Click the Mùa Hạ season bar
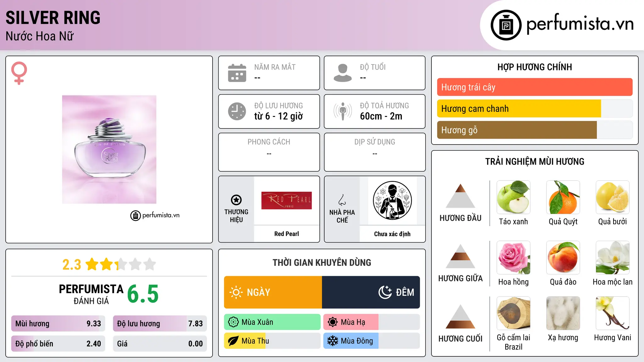Image resolution: width=644 pixels, height=362 pixels. 372,322
